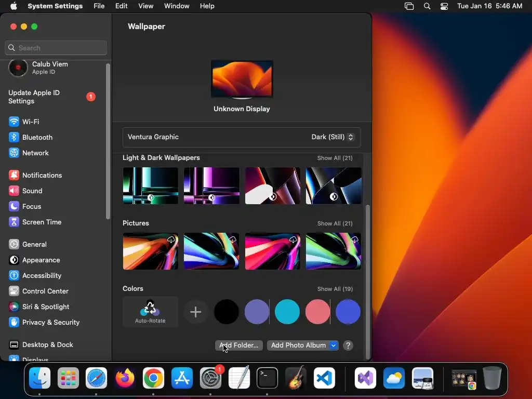Open Trash in the Dock
532x399 pixels.
(x=492, y=378)
